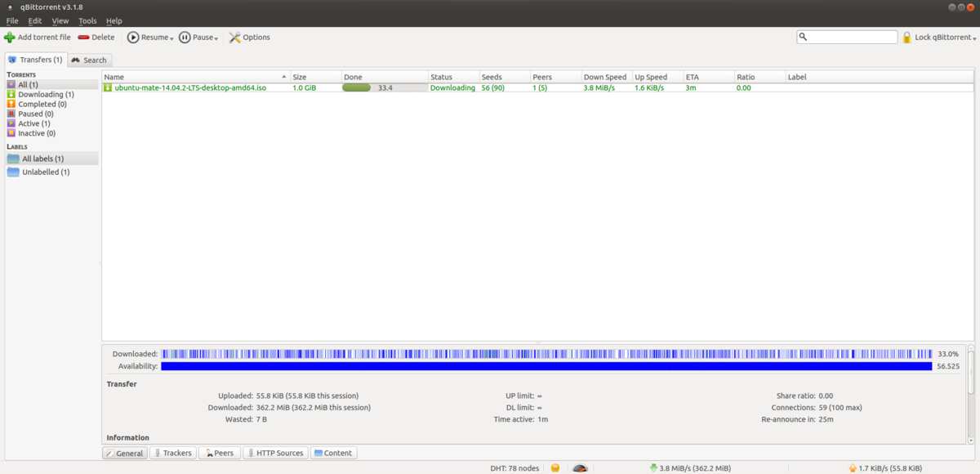Pause torrents with the Pause button
The height and width of the screenshot is (474, 980).
[196, 37]
